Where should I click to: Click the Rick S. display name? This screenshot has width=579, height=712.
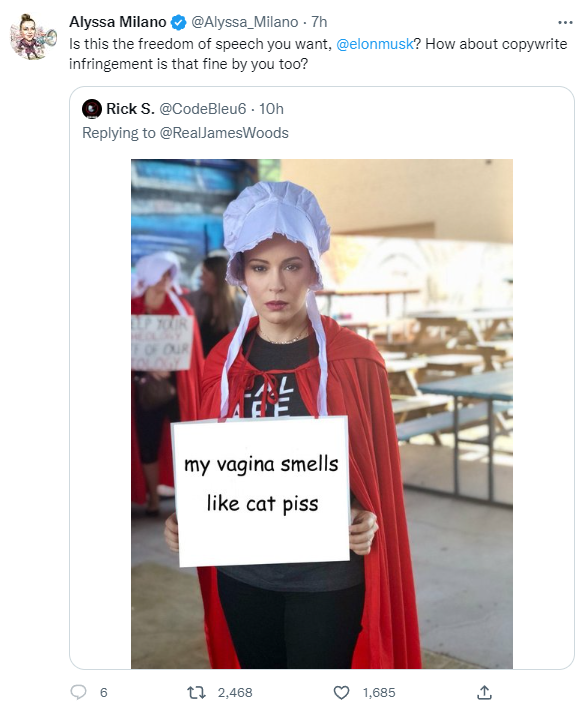pos(130,109)
